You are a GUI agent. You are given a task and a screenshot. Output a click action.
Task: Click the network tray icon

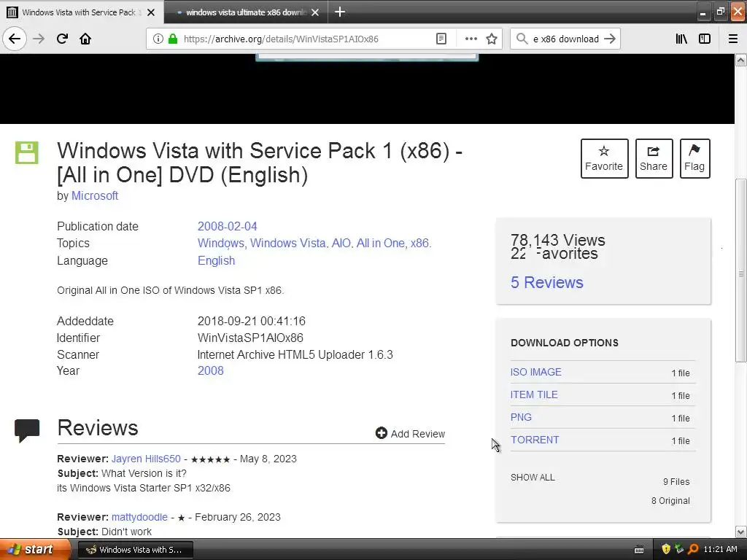coord(679,549)
